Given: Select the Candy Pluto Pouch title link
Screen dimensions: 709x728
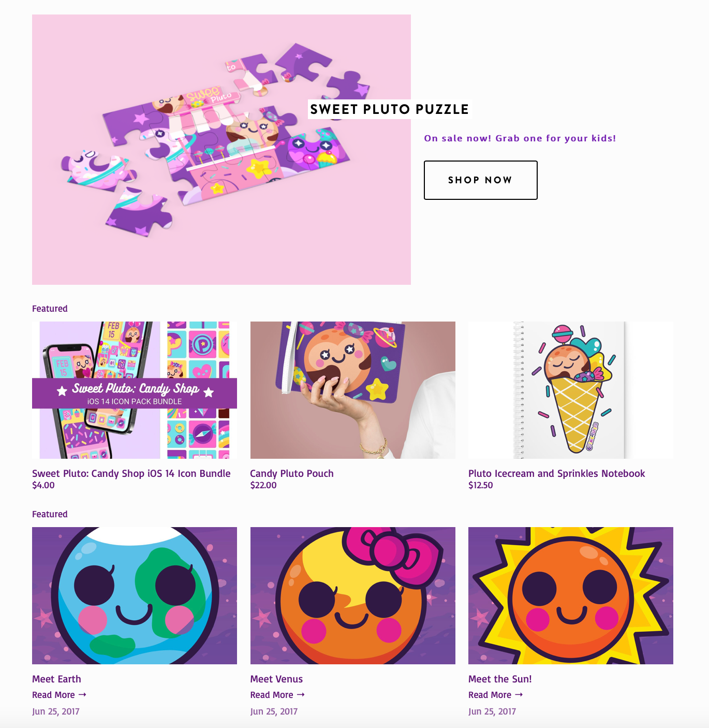Looking at the screenshot, I should [292, 473].
